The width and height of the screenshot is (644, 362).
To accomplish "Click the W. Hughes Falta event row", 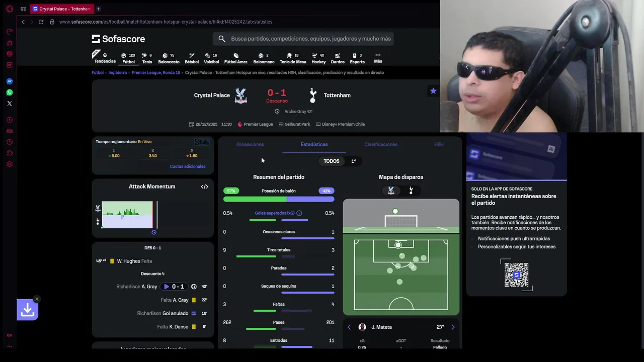I will 153,261.
